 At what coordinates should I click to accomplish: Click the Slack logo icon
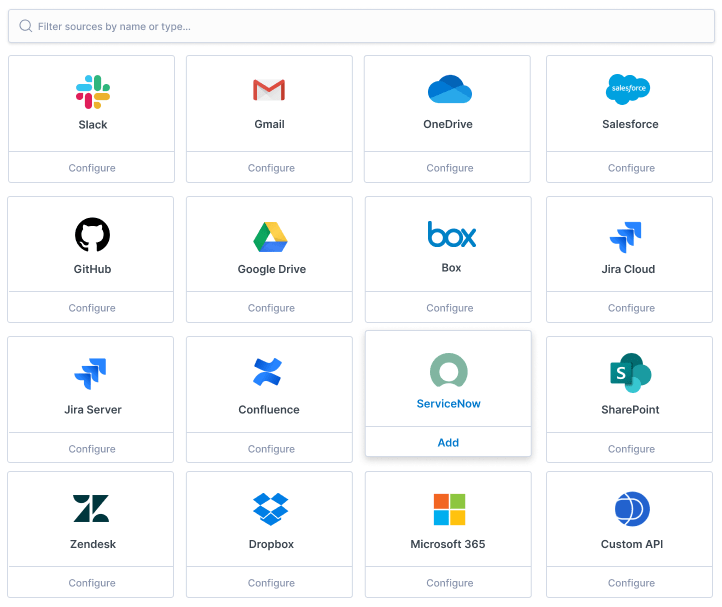click(x=93, y=92)
